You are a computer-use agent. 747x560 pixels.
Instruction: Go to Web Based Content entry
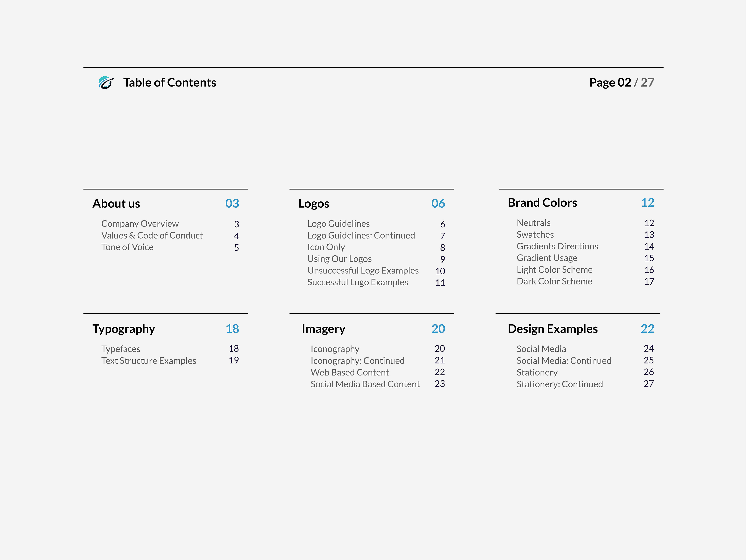tap(350, 373)
